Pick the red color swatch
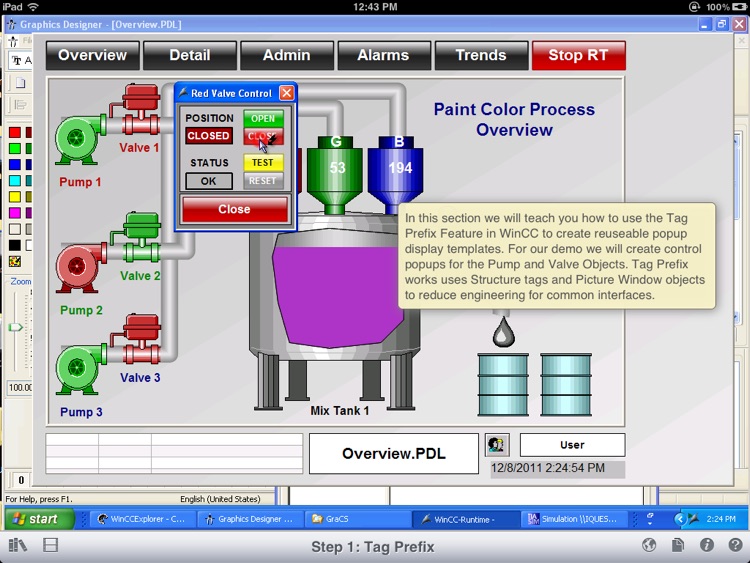This screenshot has height=563, width=750. pos(15,132)
